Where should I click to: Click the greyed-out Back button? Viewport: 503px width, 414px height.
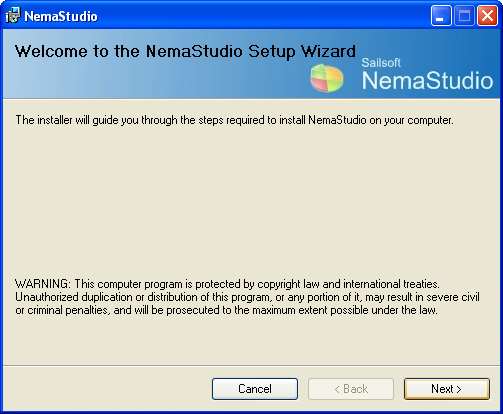pyautogui.click(x=351, y=389)
